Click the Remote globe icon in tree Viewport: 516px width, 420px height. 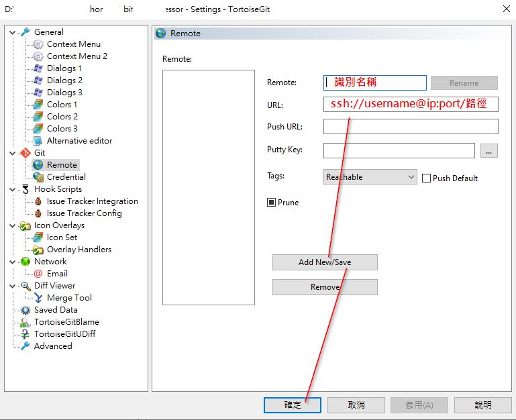pos(38,165)
